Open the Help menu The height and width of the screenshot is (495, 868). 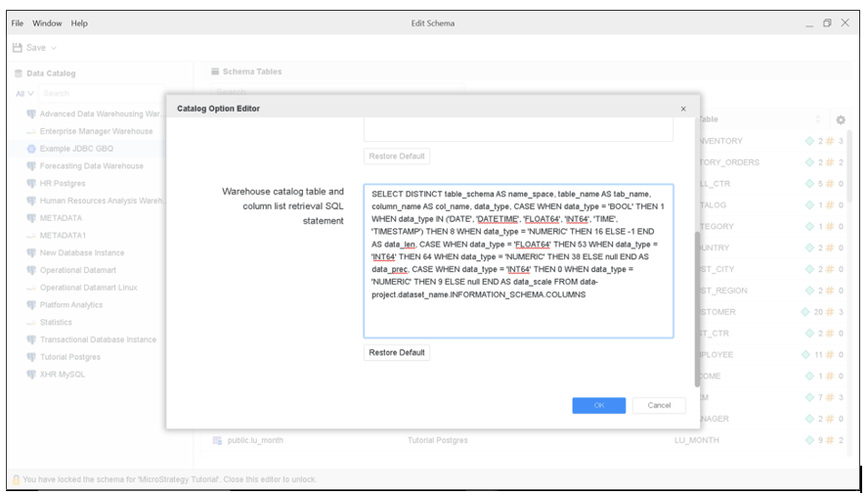(x=79, y=23)
